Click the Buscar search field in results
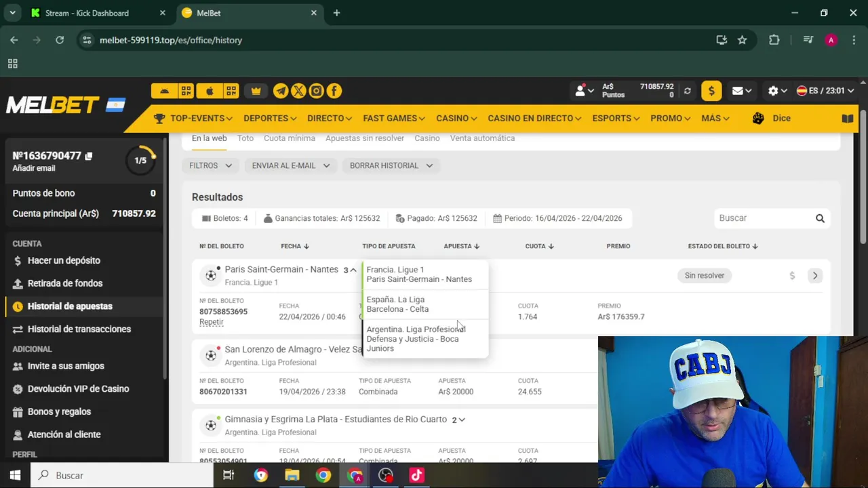868x488 pixels. (765, 218)
